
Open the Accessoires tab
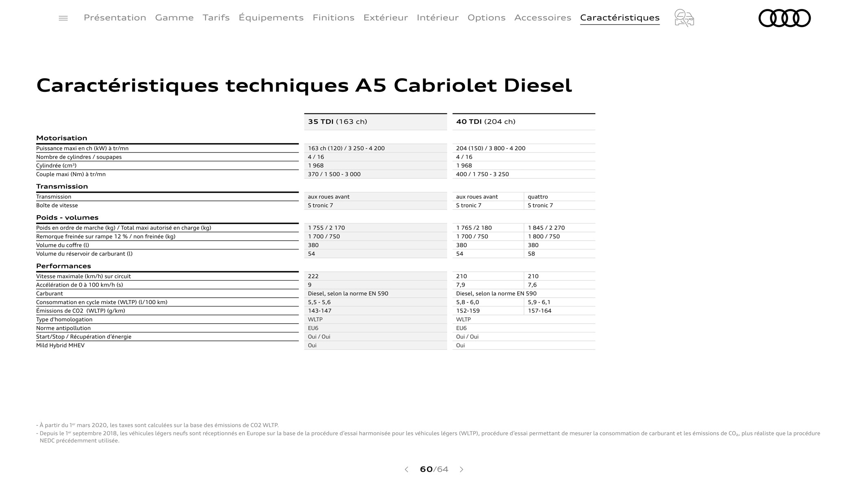pos(542,17)
